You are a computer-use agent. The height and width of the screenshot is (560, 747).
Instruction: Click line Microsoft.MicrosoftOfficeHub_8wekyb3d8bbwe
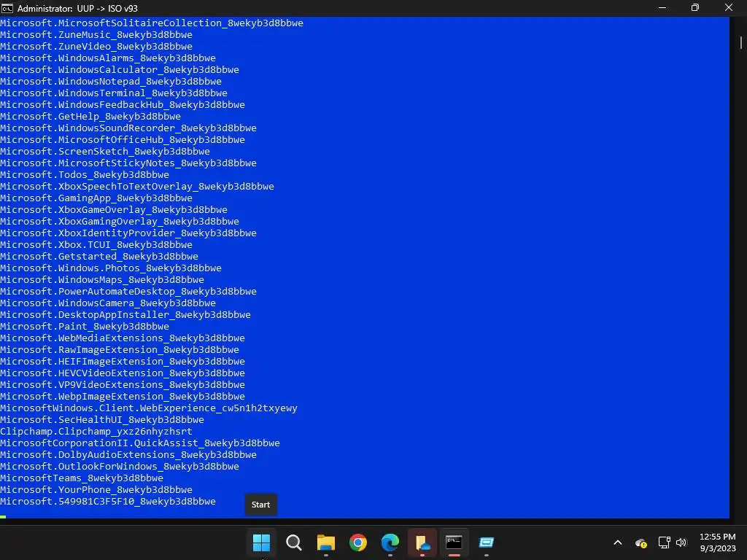click(123, 139)
